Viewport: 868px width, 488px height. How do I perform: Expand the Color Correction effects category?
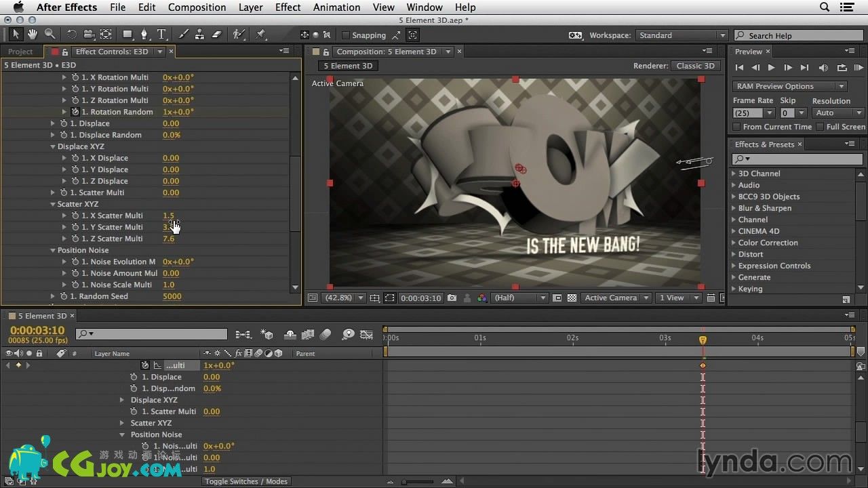click(734, 243)
